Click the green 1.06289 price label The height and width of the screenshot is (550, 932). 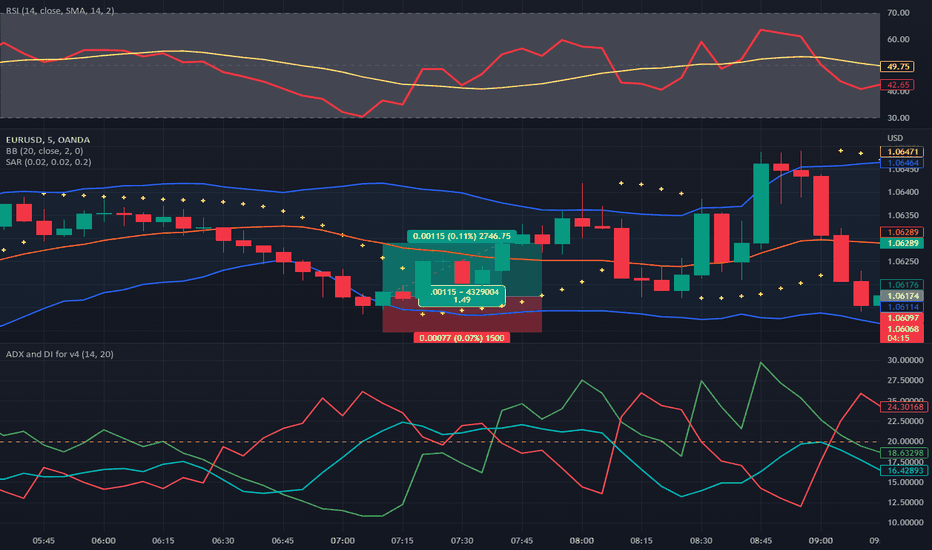[x=902, y=243]
